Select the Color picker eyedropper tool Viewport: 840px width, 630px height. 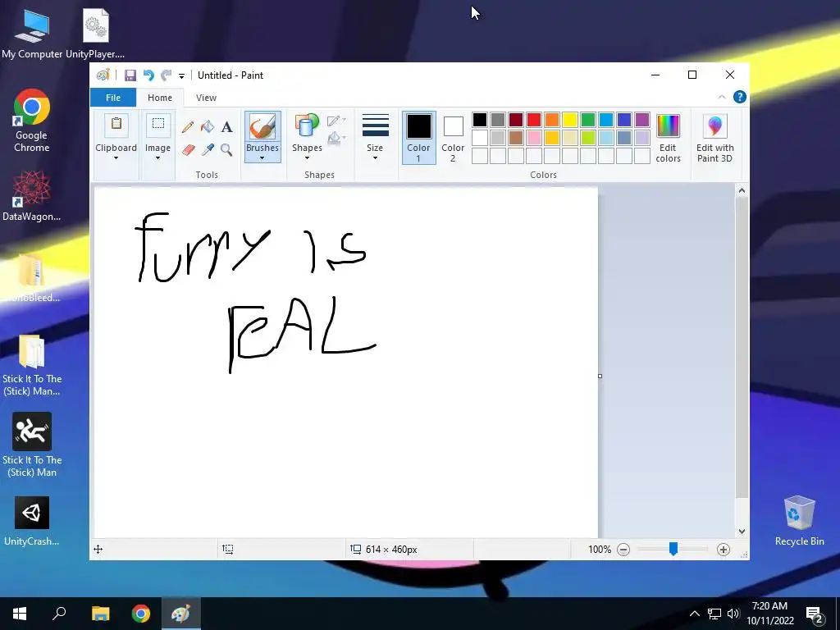pos(208,149)
